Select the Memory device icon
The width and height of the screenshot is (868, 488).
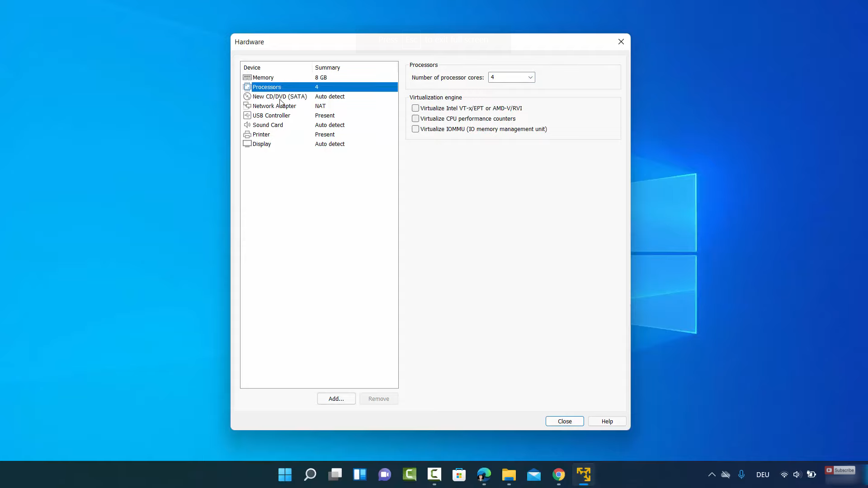[x=247, y=77]
